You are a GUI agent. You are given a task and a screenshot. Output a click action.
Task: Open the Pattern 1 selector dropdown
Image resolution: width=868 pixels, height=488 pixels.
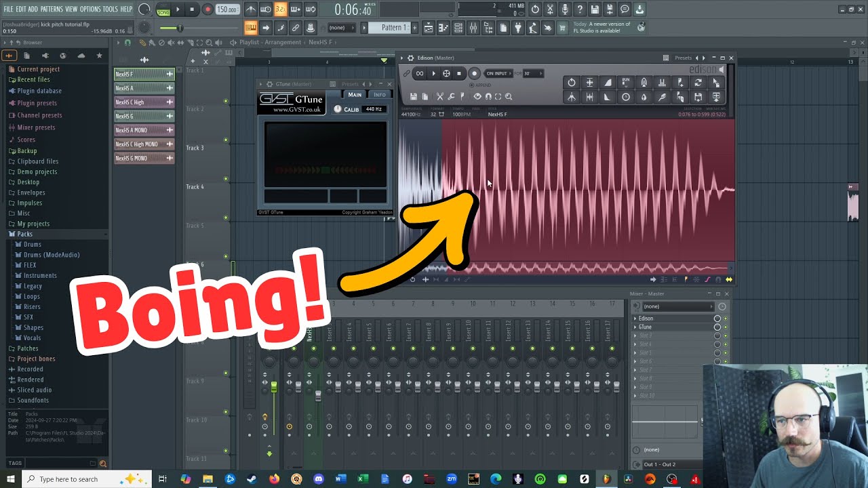pos(391,28)
